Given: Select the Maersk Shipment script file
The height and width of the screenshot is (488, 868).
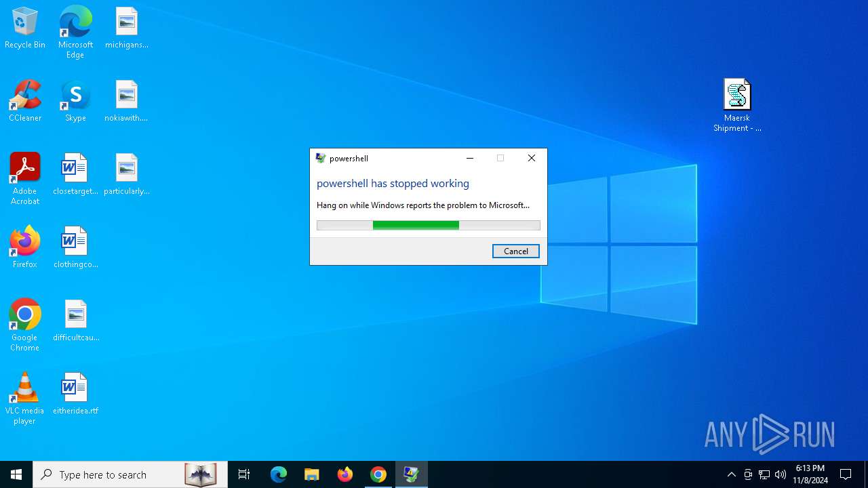Looking at the screenshot, I should coord(737,105).
